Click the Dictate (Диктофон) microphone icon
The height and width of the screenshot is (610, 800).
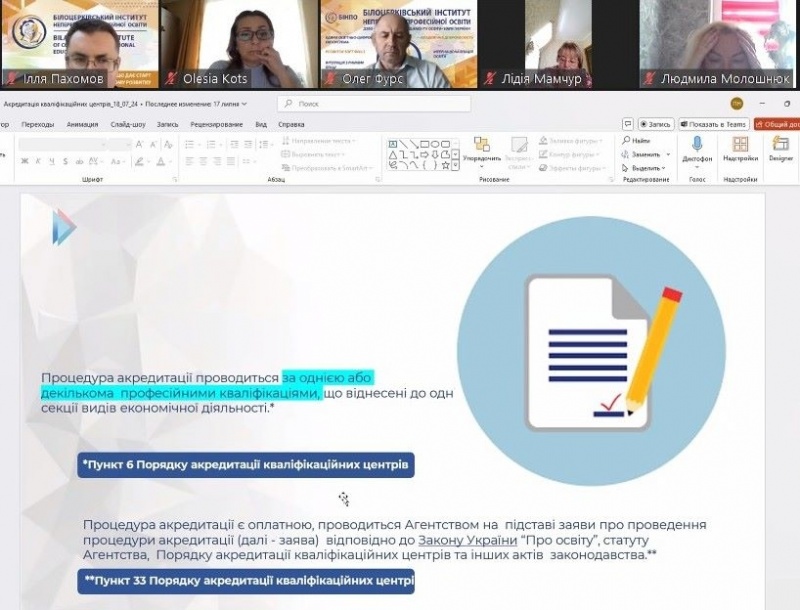pos(697,145)
